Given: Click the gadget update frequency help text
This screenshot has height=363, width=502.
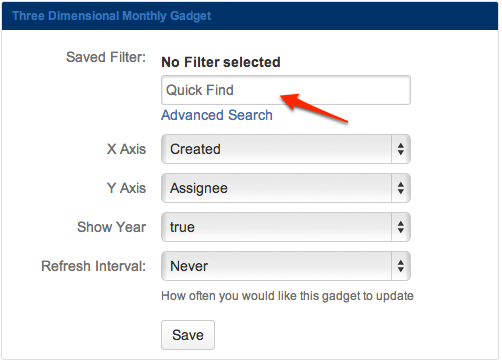Looking at the screenshot, I should 287,296.
